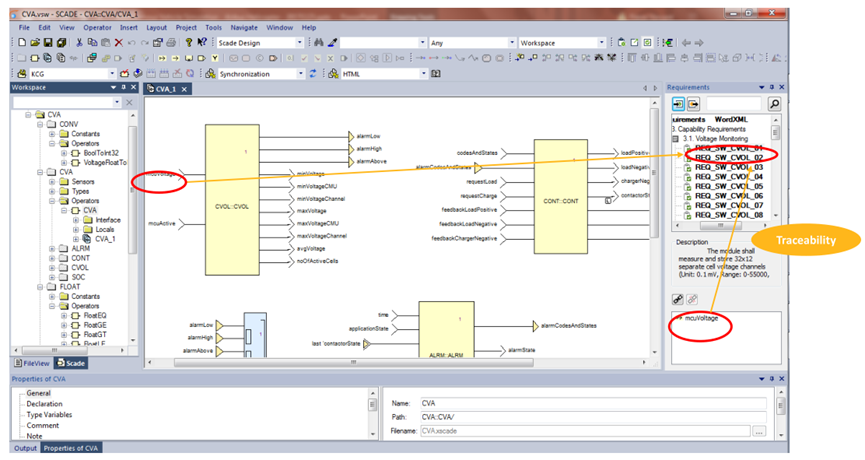Click the 3.1. Voltage Monitoring section
865x460 pixels.
click(715, 138)
